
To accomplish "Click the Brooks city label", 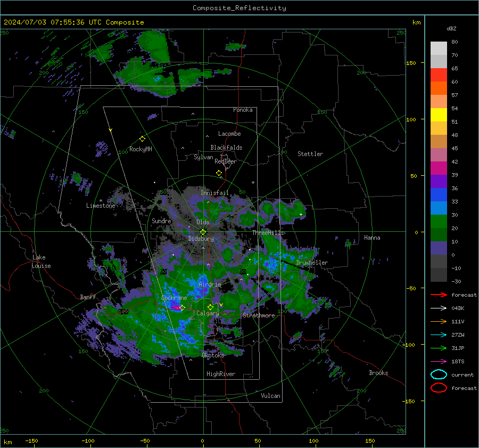I will click(x=378, y=373).
